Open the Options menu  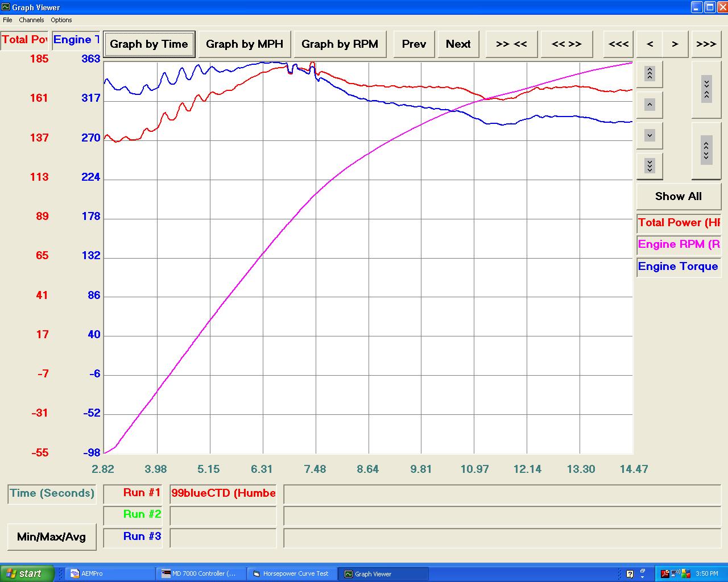[x=61, y=20]
